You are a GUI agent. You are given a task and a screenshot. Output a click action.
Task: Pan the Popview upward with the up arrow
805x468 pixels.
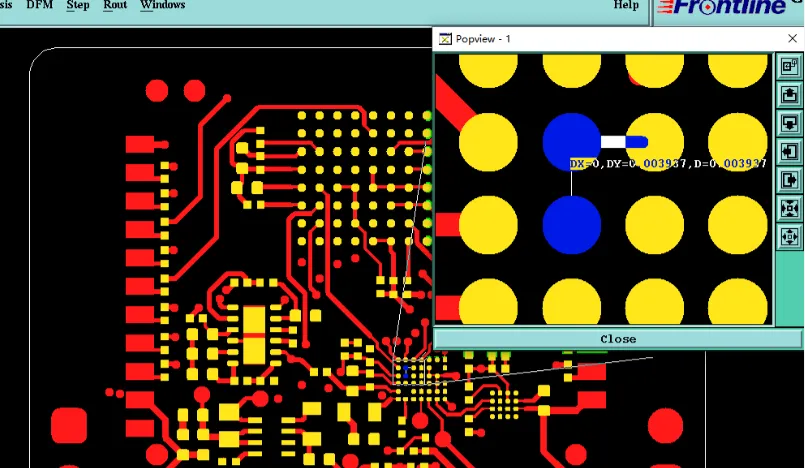(789, 95)
